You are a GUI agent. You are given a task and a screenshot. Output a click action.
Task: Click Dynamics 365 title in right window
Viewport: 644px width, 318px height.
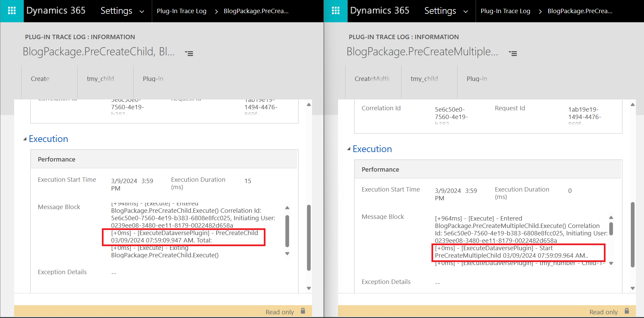pyautogui.click(x=380, y=11)
